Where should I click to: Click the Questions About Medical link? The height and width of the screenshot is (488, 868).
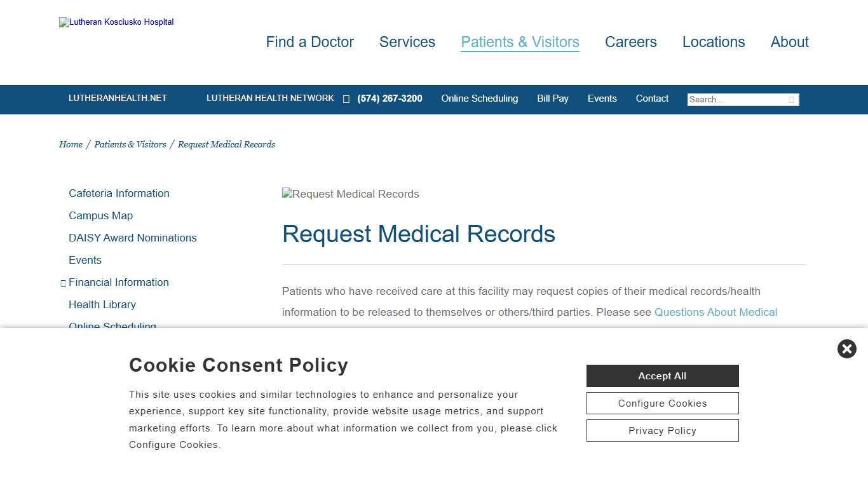point(715,312)
